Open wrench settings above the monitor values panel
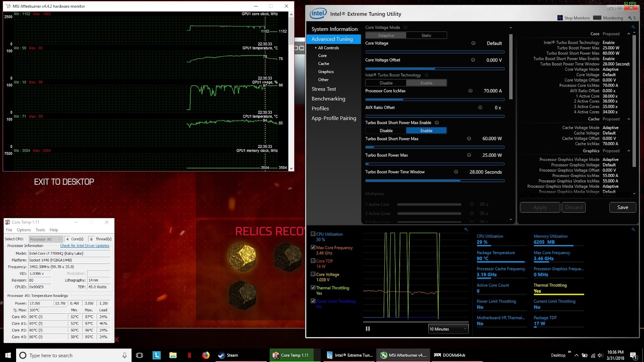Viewport: 644px width, 362px height. 633,229
